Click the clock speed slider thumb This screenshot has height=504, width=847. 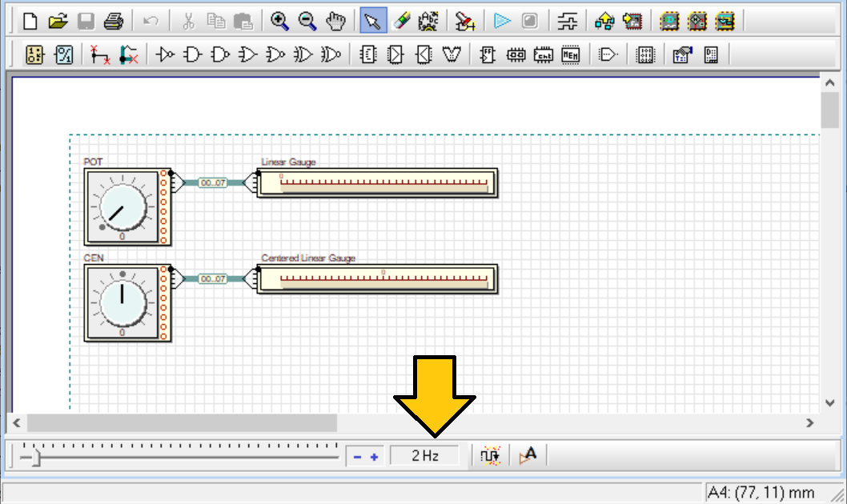[36, 458]
